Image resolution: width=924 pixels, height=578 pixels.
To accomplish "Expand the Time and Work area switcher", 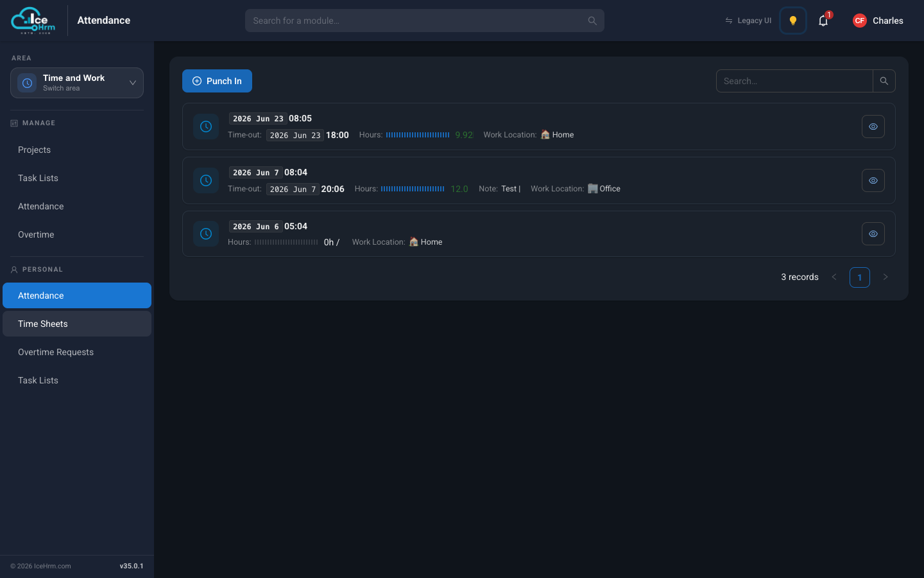I will click(x=77, y=83).
